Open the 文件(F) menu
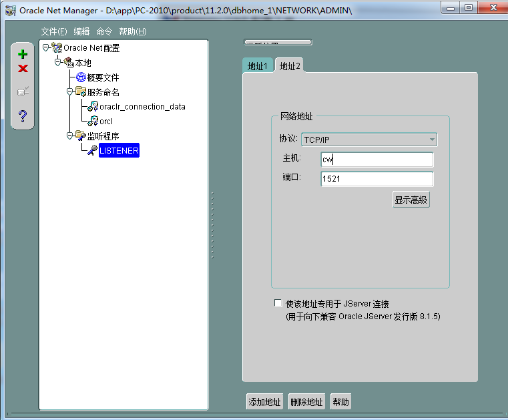The width and height of the screenshot is (508, 420). (54, 31)
